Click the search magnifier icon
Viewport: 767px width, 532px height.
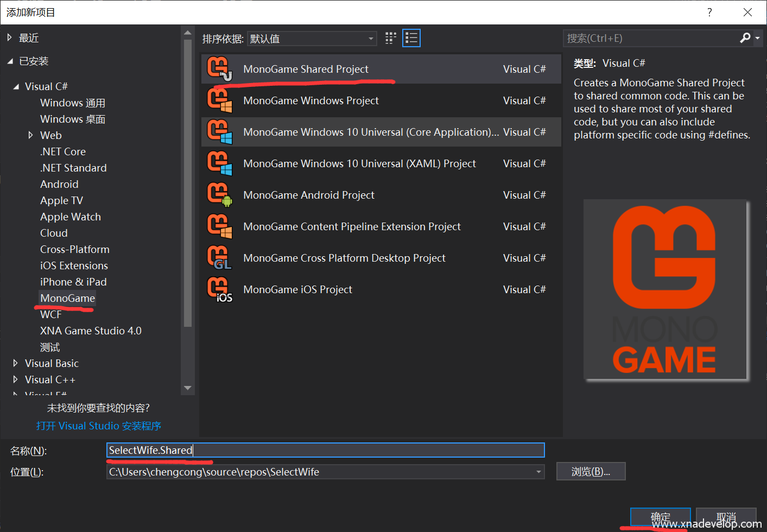(745, 38)
